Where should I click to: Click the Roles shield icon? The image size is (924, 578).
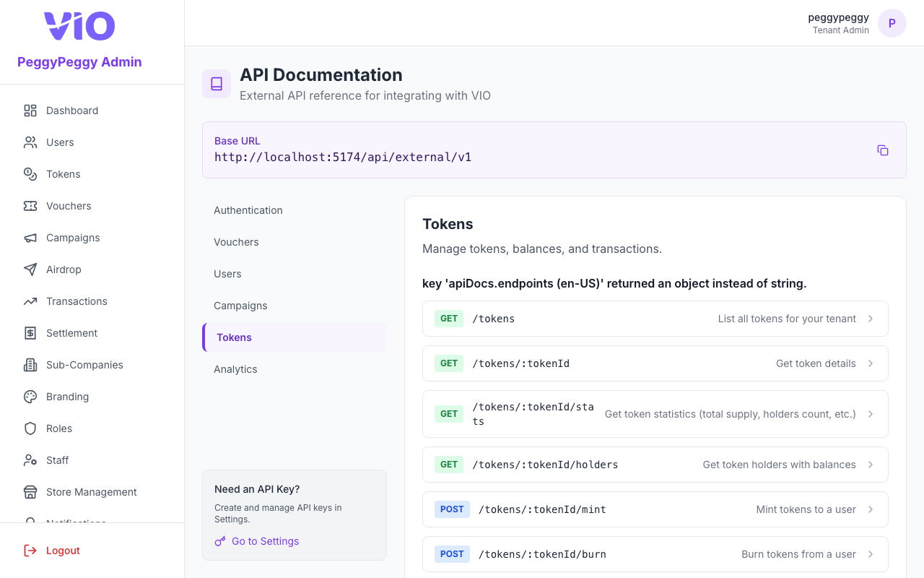pos(30,428)
